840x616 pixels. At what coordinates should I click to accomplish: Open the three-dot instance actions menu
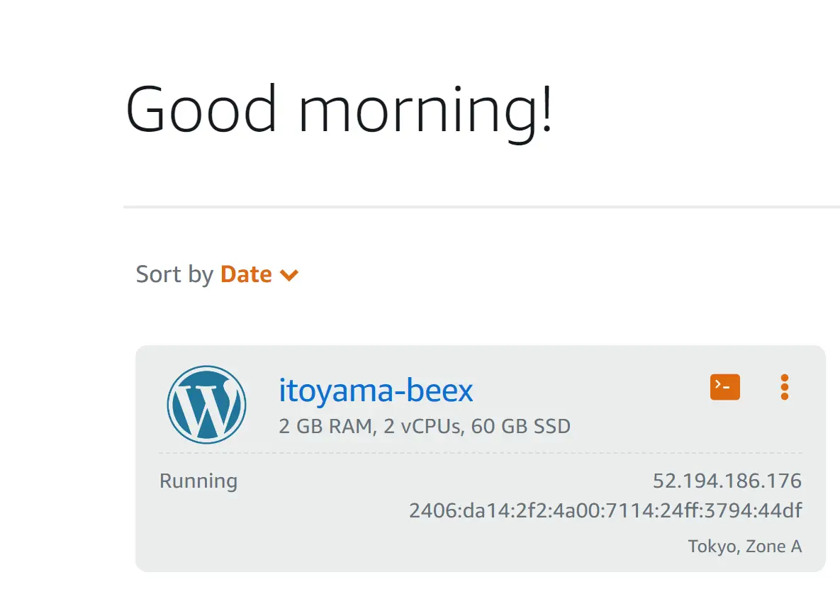(x=784, y=387)
